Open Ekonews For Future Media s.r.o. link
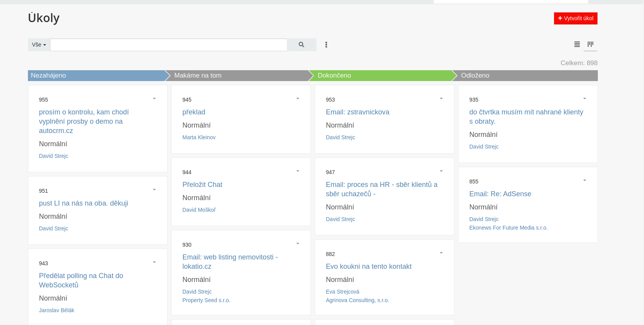Viewport: 644px width, 325px height. (508, 228)
